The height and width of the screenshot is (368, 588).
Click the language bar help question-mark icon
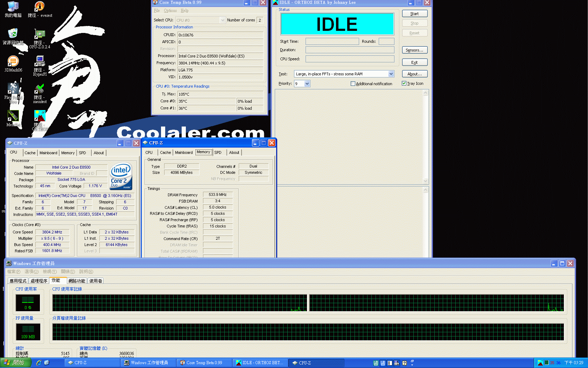404,363
